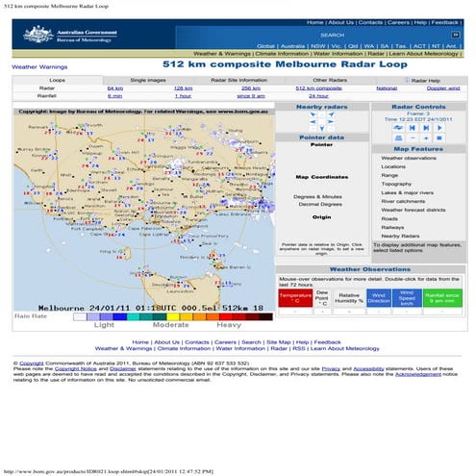Decrease loop speed with the minus control
Image resolution: width=476 pixels, height=476 pixels.
413,138
